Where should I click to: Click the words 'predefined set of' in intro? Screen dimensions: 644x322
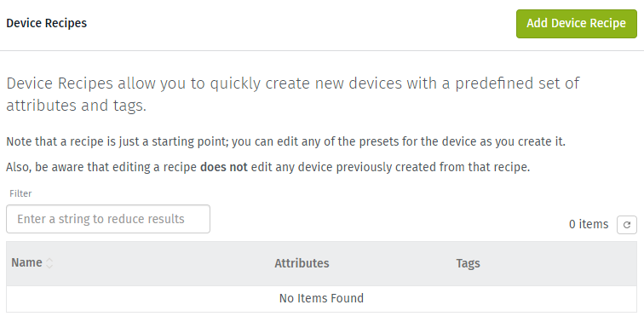point(517,83)
